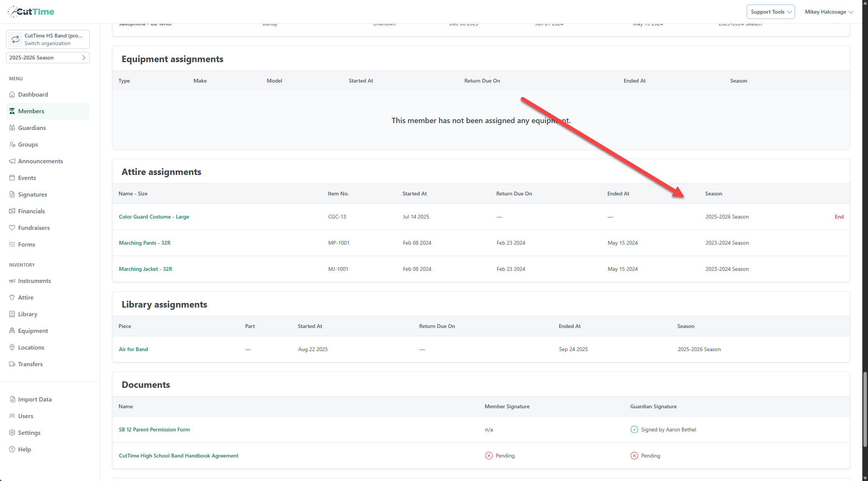
Task: Click the Attire shirt icon
Action: tap(12, 297)
